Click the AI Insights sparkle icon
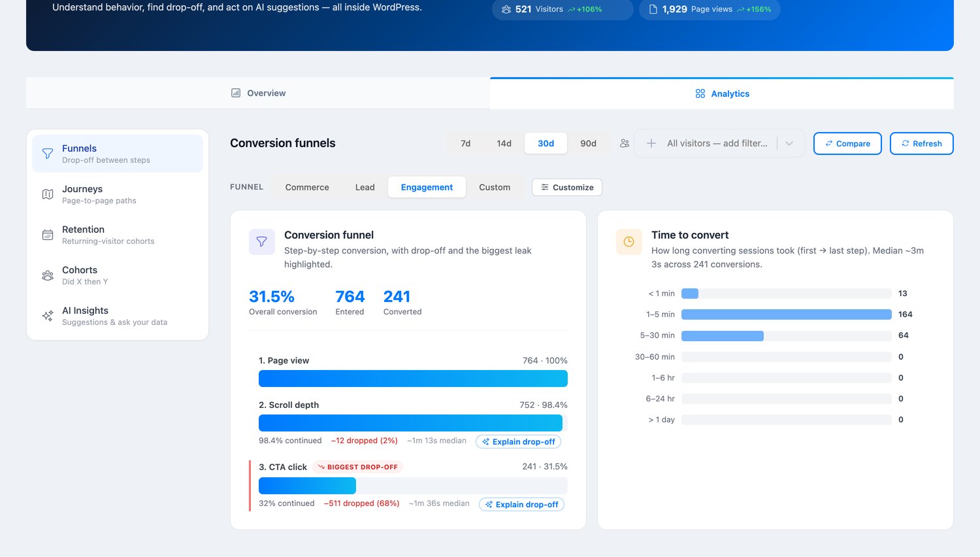980x557 pixels. pos(48,316)
